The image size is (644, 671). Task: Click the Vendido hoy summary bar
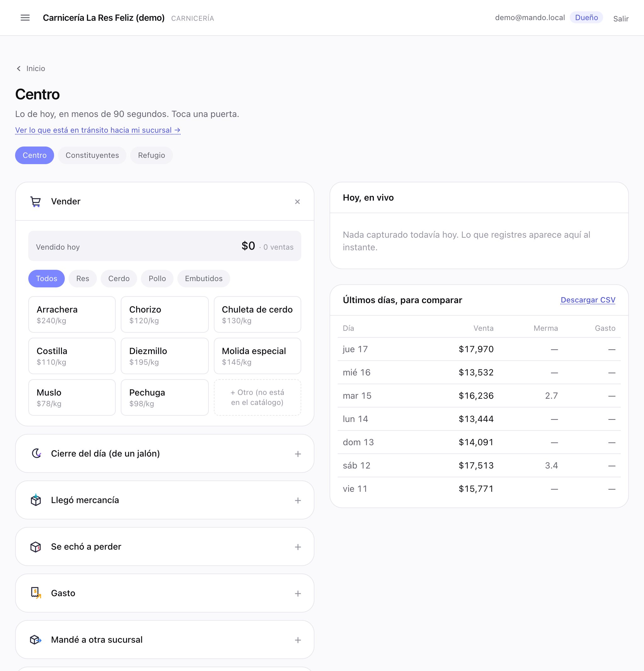(165, 246)
